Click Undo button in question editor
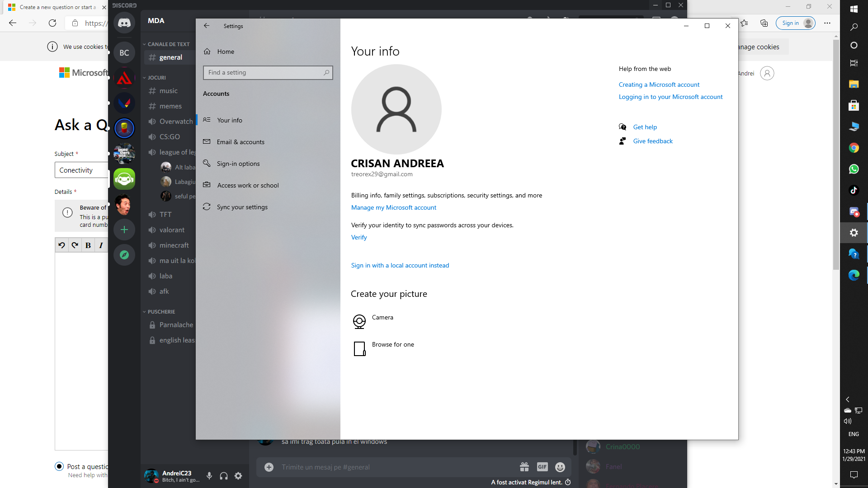The height and width of the screenshot is (488, 868). [x=62, y=245]
